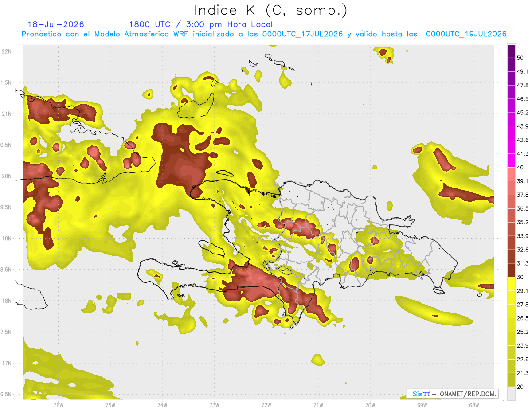This screenshot has width=532, height=411.
Task: Click the legend value 50
Action: click(x=521, y=58)
